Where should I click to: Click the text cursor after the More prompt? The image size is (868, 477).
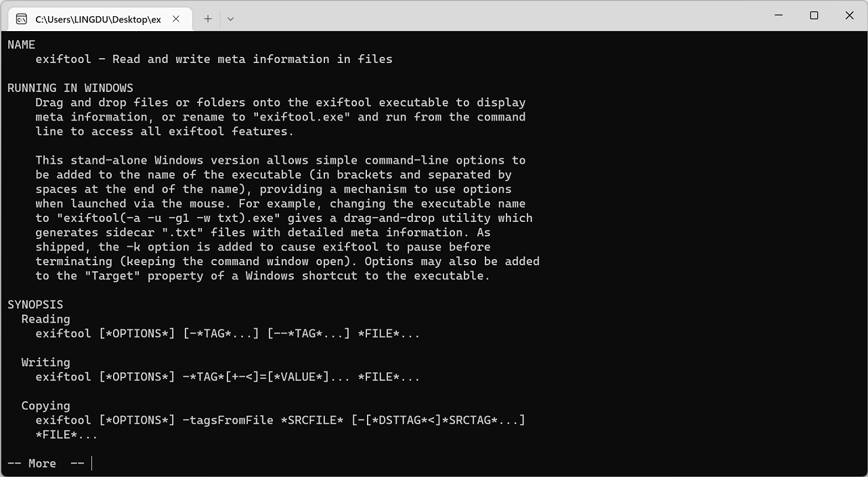91,463
